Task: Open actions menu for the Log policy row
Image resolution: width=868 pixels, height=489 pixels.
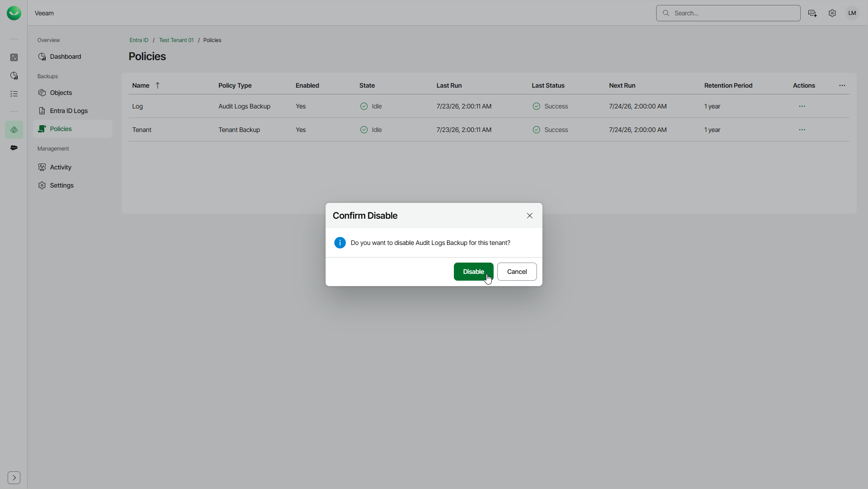Action: click(802, 106)
